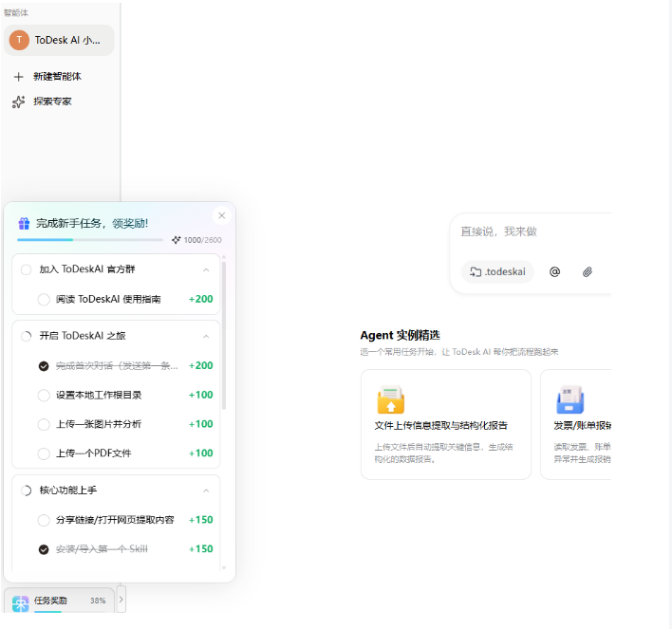Check the 设置本地工作根目录 task circle
672x629 pixels.
(x=44, y=395)
